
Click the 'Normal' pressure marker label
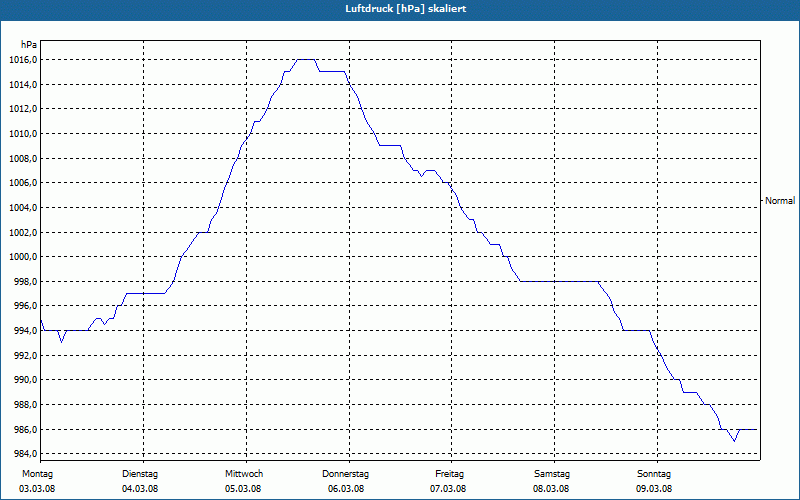point(780,201)
